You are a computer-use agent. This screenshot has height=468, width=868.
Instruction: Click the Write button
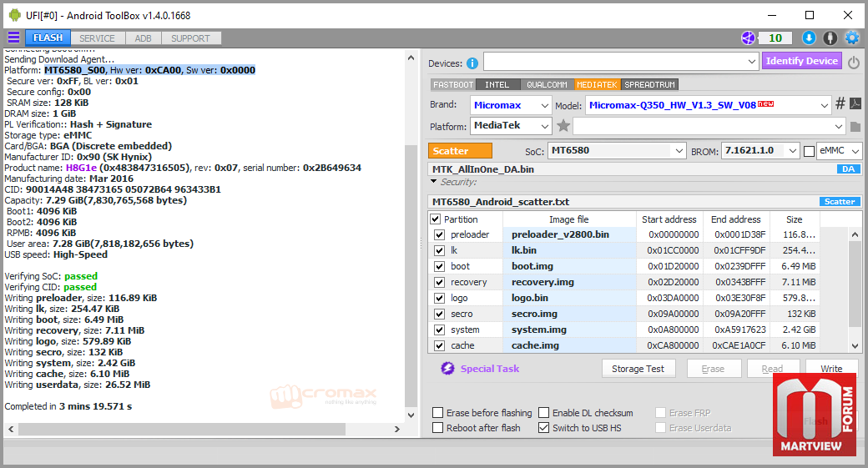pos(831,367)
